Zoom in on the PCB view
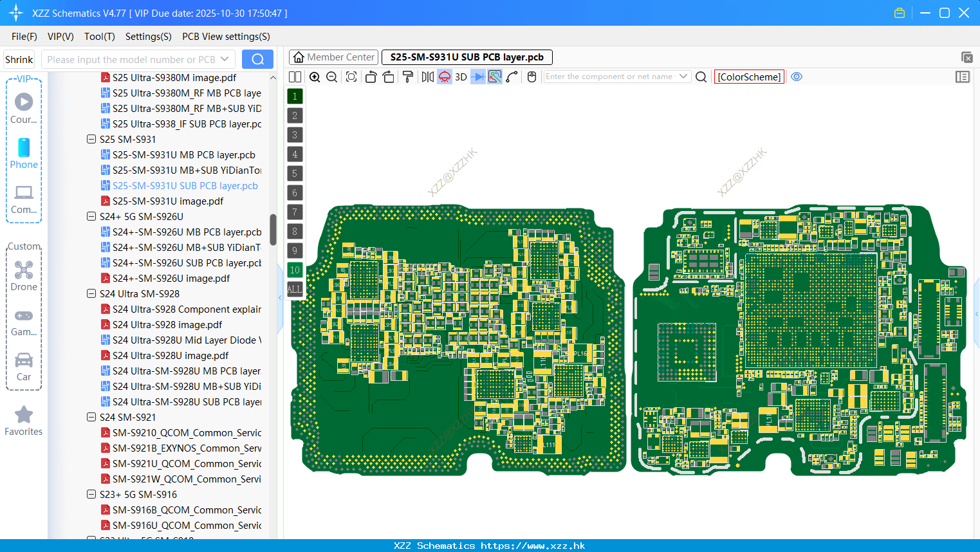 pos(315,77)
